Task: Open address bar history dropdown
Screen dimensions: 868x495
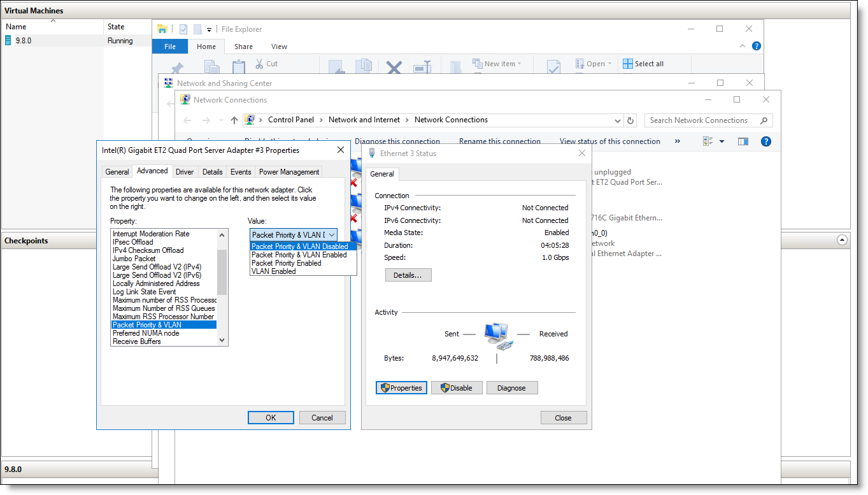Action: [x=618, y=120]
